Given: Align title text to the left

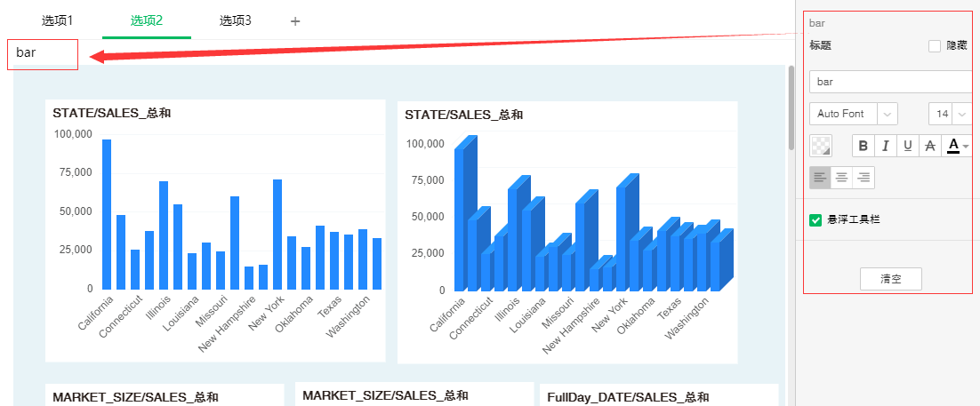Looking at the screenshot, I should tap(820, 178).
